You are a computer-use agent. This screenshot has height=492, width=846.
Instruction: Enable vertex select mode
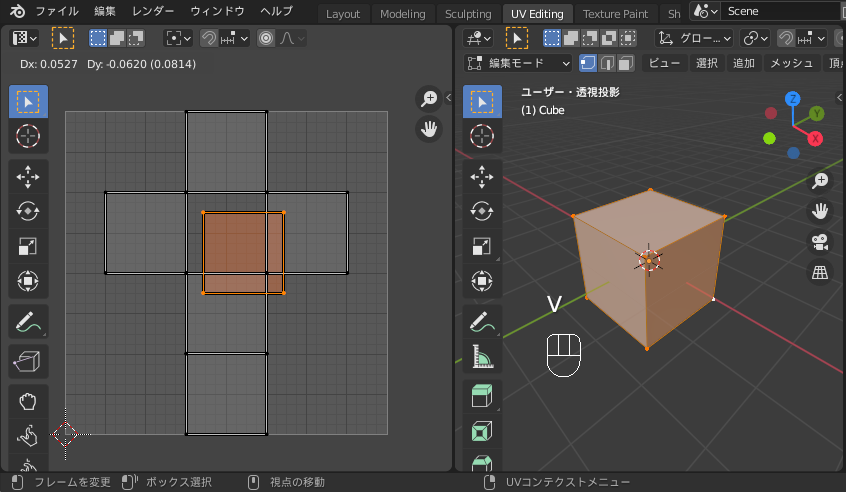coord(588,63)
